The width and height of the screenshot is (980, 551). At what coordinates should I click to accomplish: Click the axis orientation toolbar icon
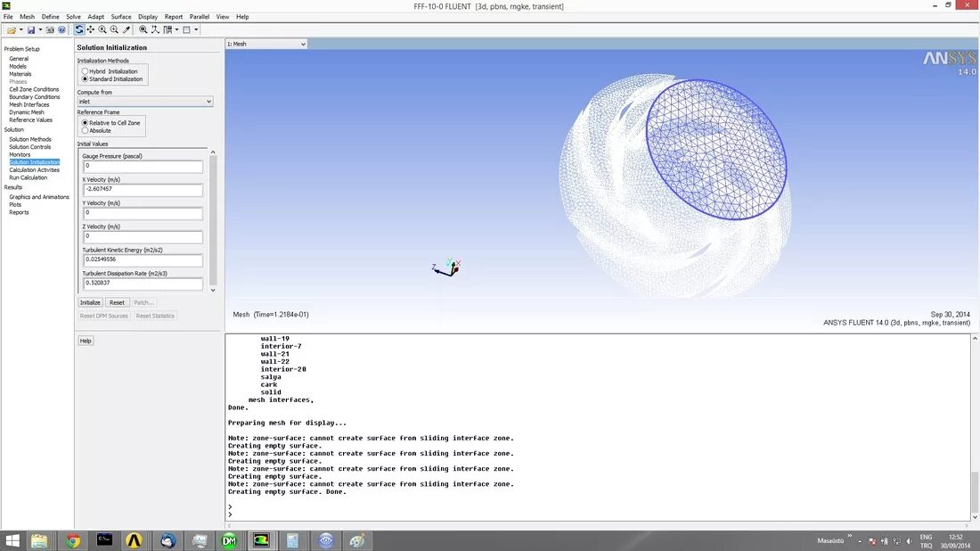coord(155,29)
